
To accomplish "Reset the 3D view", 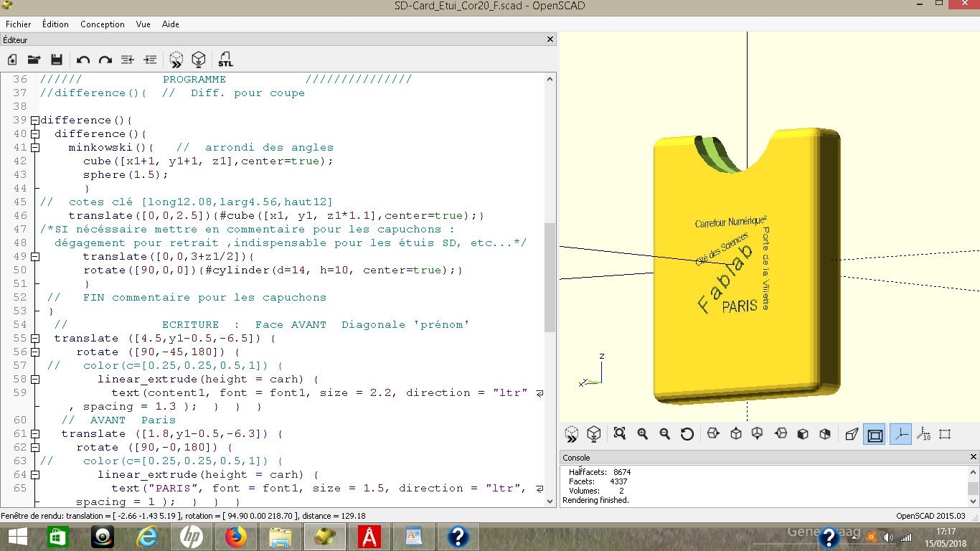I will 687,434.
